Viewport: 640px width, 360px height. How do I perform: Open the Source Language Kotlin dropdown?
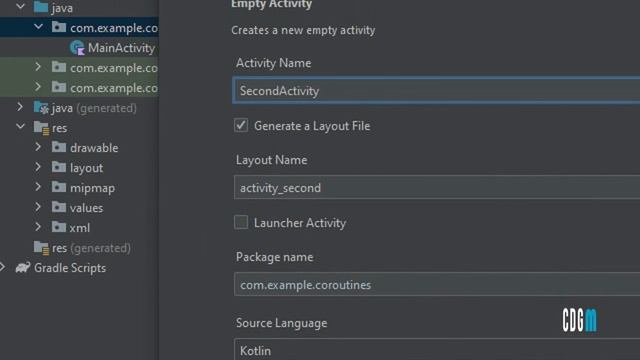pyautogui.click(x=437, y=349)
